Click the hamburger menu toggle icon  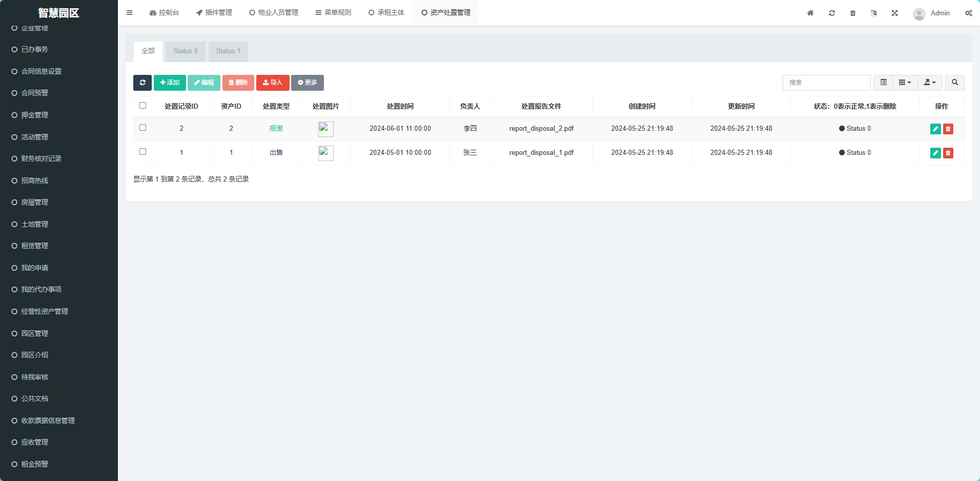click(130, 13)
